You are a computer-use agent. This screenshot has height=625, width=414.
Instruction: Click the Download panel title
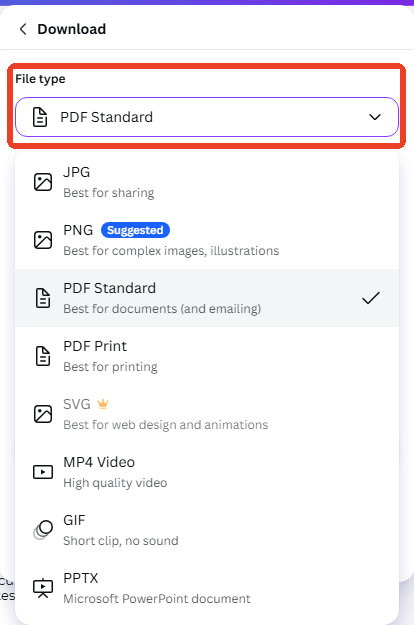click(x=72, y=29)
